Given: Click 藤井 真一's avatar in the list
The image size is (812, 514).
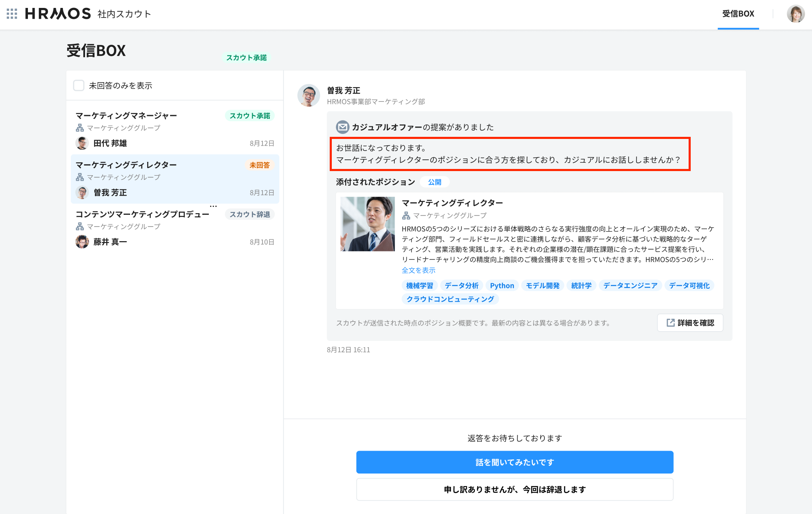Looking at the screenshot, I should point(82,242).
